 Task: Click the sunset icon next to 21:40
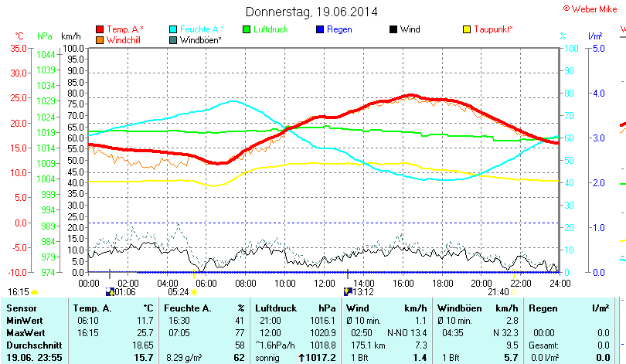pos(514,292)
